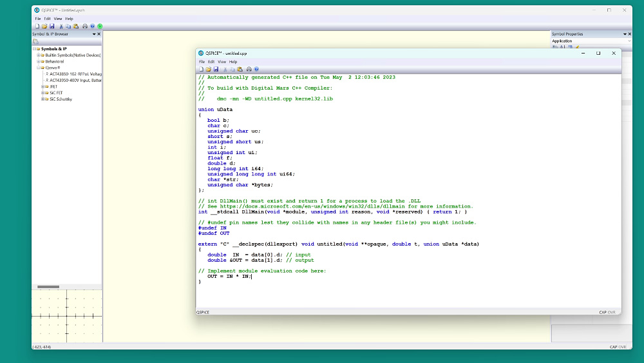644x363 pixels.
Task: Select the JFET folder label
Action: point(53,87)
